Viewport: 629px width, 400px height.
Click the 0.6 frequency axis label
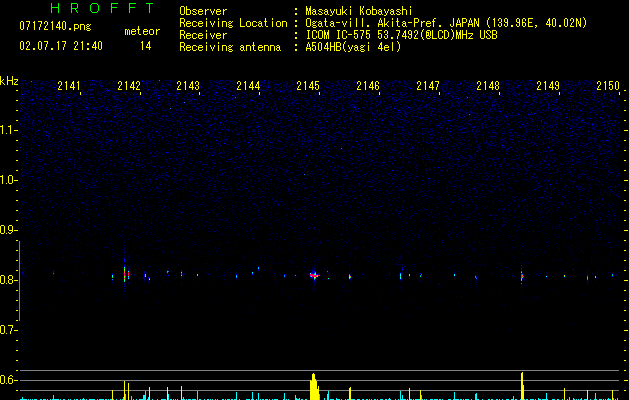pyautogui.click(x=9, y=380)
